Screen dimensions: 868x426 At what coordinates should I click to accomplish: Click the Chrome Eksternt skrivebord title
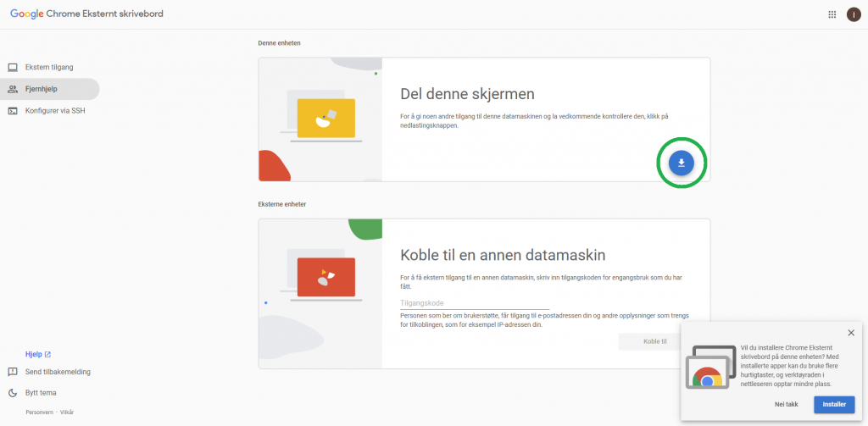point(104,14)
